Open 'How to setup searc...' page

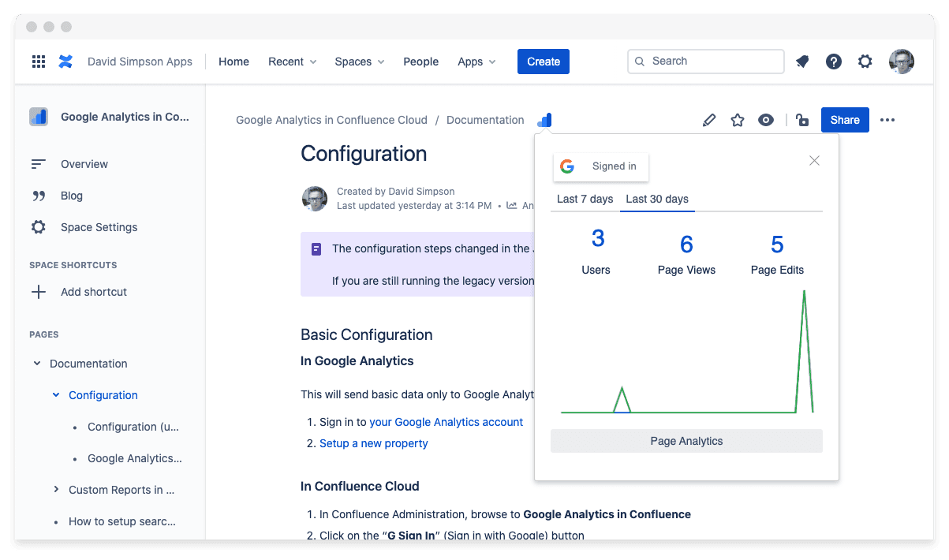122,521
